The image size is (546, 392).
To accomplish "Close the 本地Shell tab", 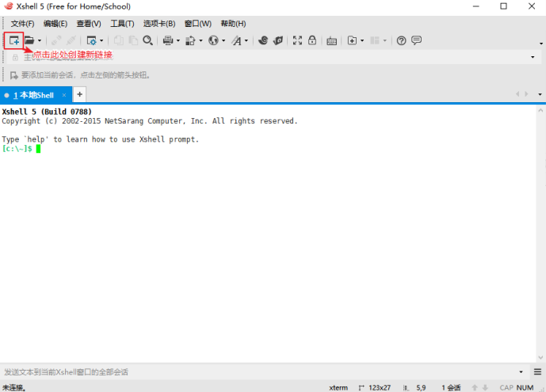I will tap(64, 95).
